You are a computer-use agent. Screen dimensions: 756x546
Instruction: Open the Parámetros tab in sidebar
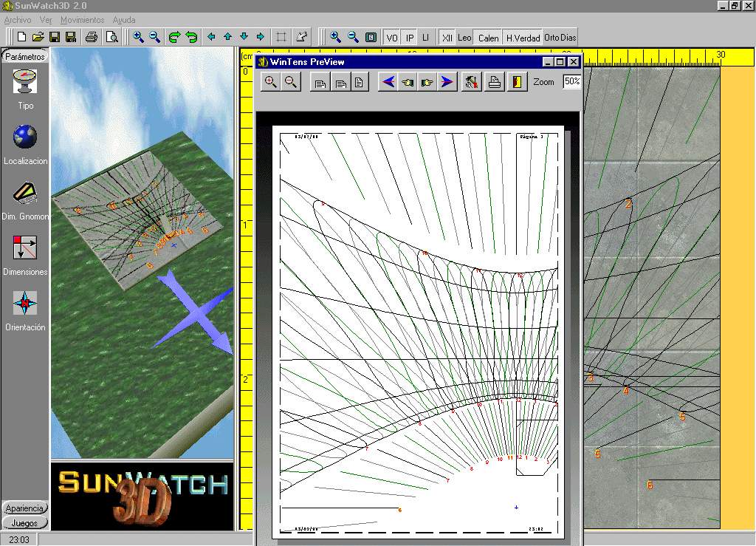(x=25, y=56)
